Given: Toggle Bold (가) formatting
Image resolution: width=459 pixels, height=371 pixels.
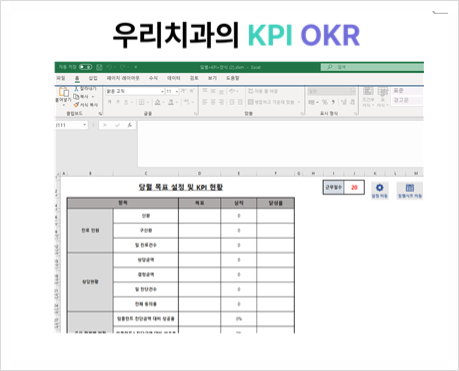Looking at the screenshot, I should tap(109, 102).
